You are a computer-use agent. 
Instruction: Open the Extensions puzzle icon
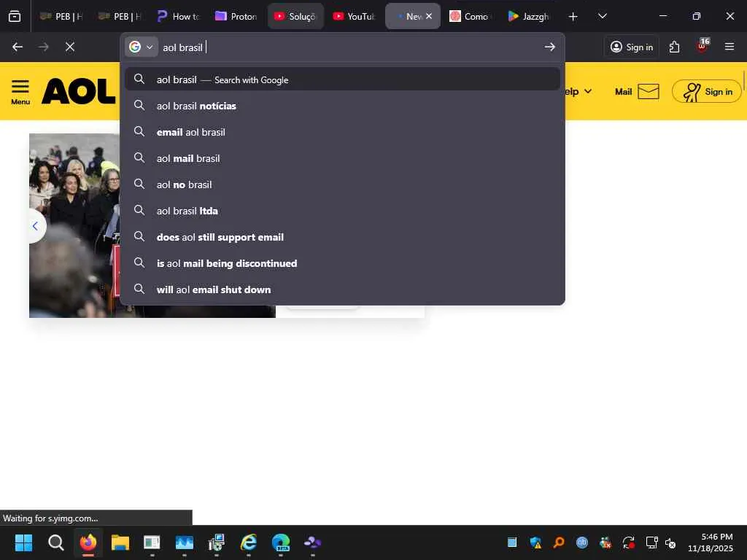pyautogui.click(x=674, y=47)
